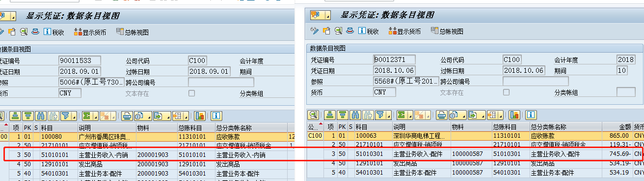Click 凭证日期 field showing 2018.09.01
Viewport: 644px width, 181px height.
tap(80, 71)
